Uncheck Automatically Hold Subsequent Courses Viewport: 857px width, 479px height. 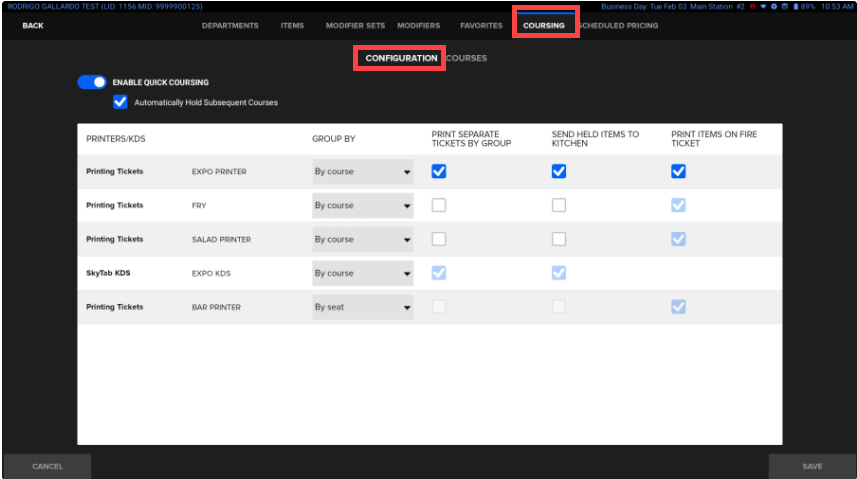121,102
